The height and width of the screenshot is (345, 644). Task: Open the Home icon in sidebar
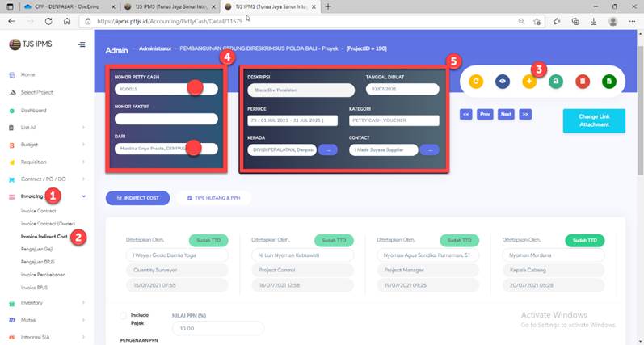(12, 74)
